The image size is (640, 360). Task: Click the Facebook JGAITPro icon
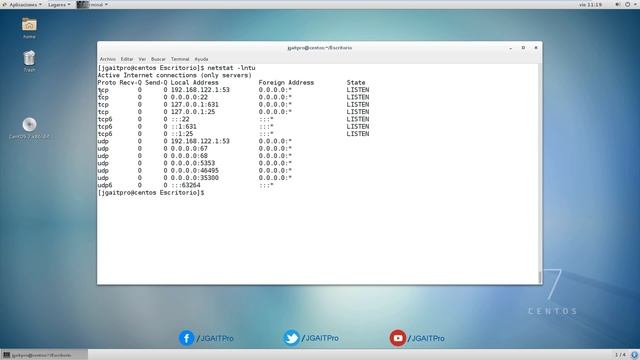click(187, 338)
